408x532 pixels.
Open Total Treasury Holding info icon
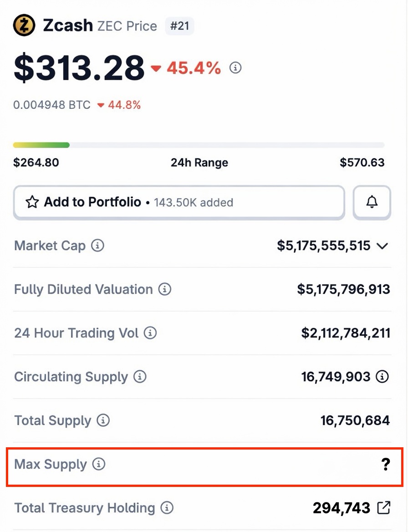click(167, 508)
